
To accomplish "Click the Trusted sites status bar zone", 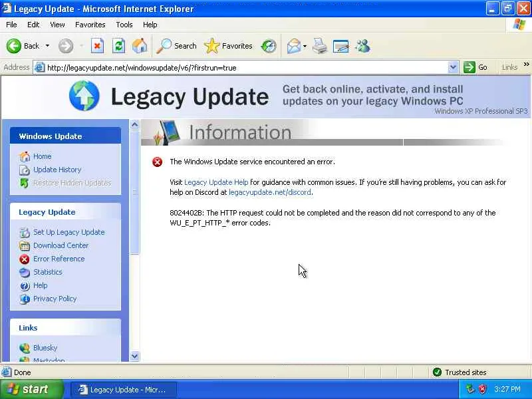I will 460,372.
